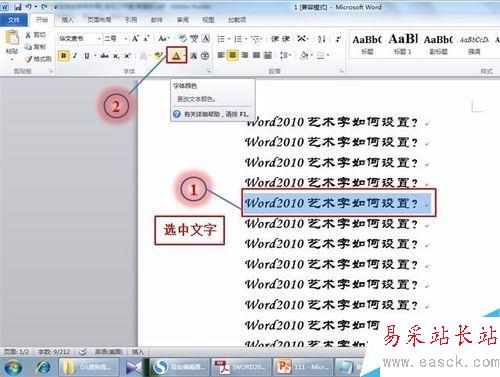The width and height of the screenshot is (500, 377).
Task: Click the word count 9/212 indicator
Action: 54,351
